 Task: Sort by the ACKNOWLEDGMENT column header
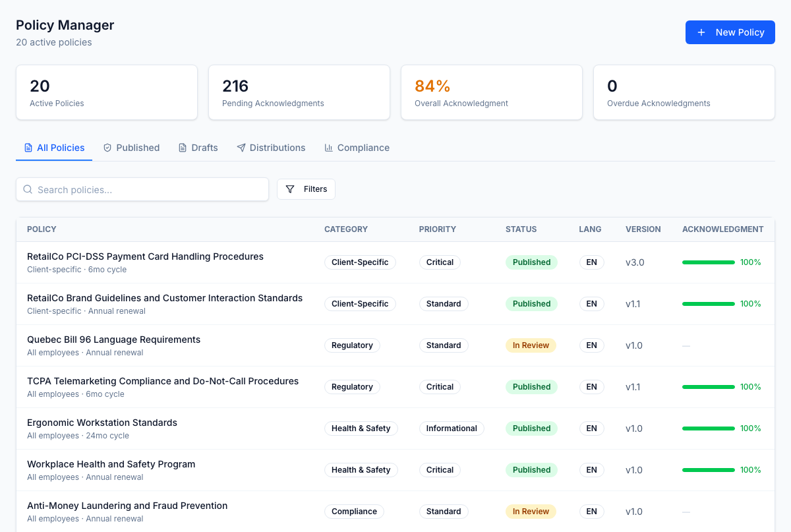tap(723, 229)
